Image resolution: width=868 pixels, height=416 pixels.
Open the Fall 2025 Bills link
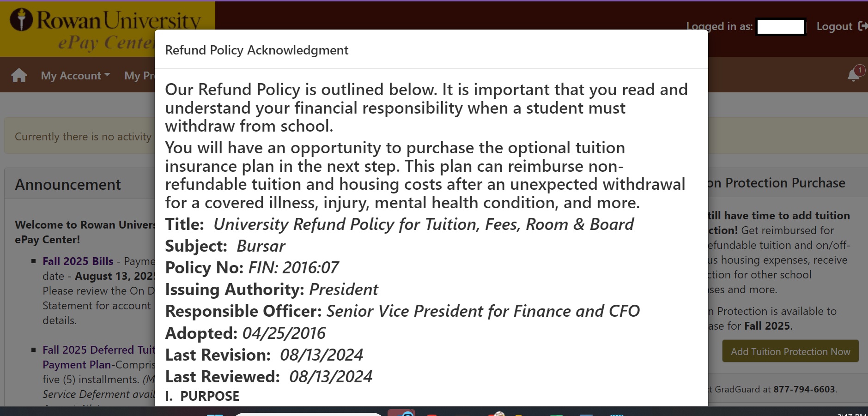coord(78,261)
